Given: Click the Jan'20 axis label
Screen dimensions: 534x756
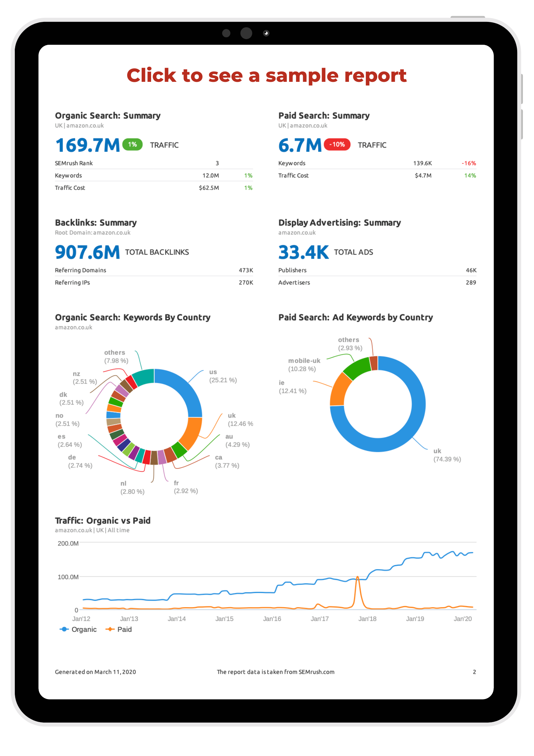Looking at the screenshot, I should click(x=463, y=619).
